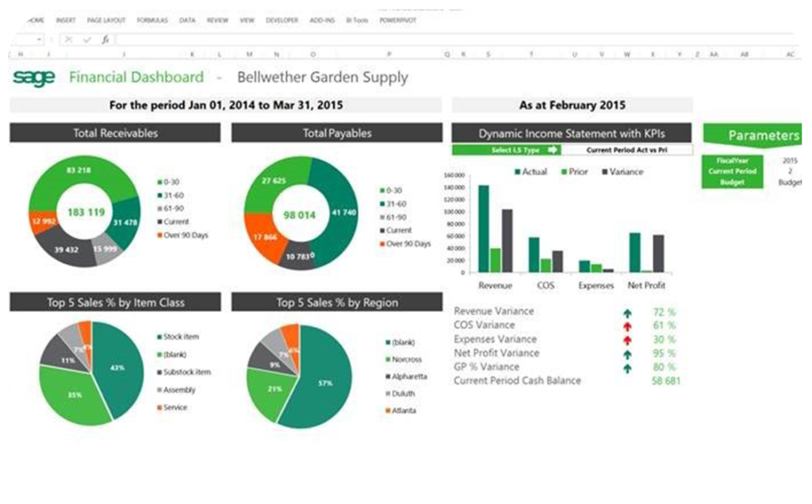Image resolution: width=812 pixels, height=504 pixels.
Task: Click the orange Over 90 Days receivables swatch
Action: pyautogui.click(x=159, y=235)
